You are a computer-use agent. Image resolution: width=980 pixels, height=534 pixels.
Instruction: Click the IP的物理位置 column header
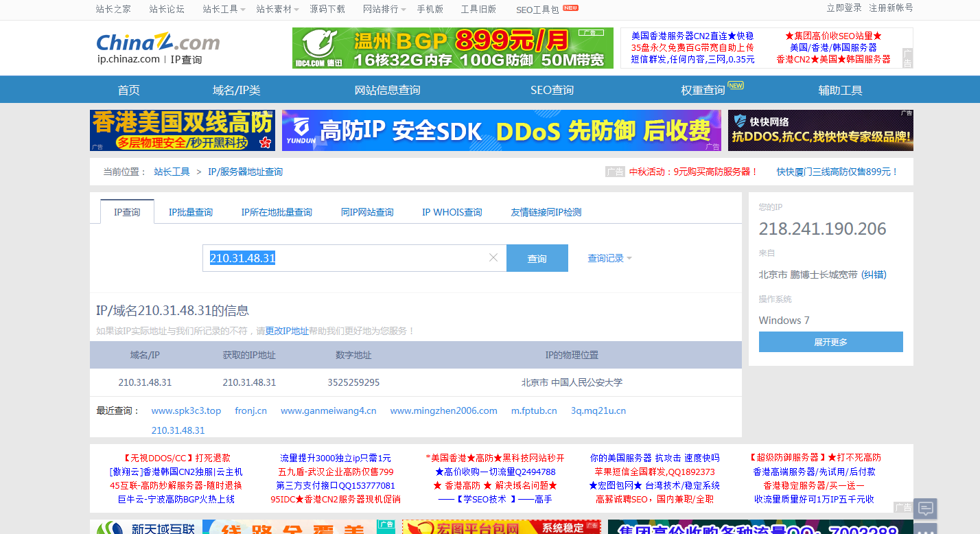tap(572, 355)
